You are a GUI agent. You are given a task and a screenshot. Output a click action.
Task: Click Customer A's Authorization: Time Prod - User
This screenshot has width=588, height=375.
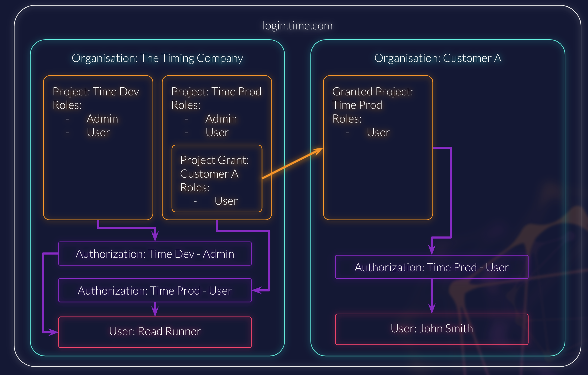[432, 267]
